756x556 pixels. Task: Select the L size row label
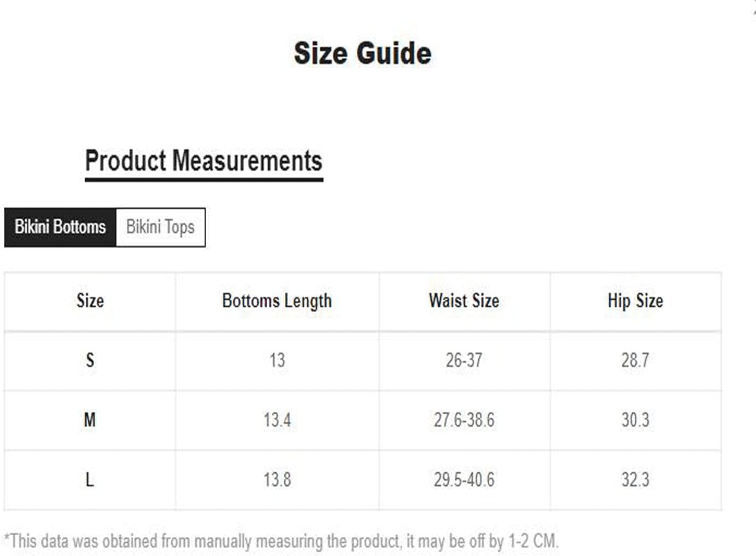click(x=90, y=480)
